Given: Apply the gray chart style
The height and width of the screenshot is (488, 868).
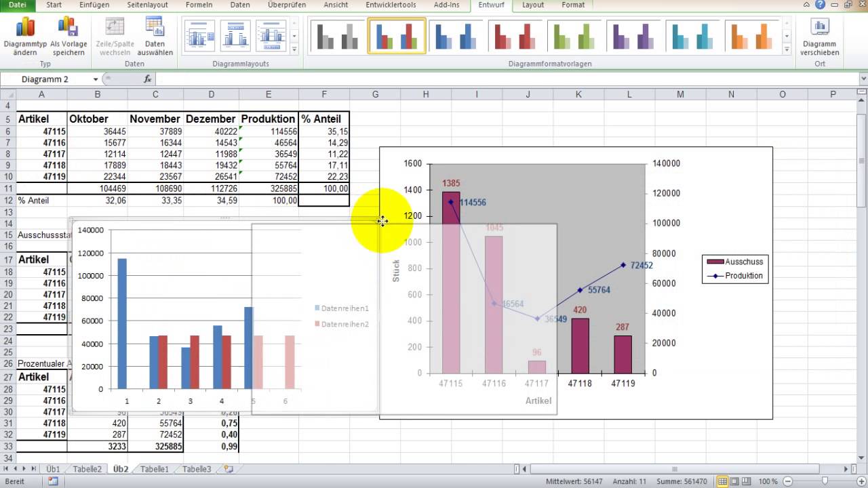Looking at the screenshot, I should tap(338, 36).
